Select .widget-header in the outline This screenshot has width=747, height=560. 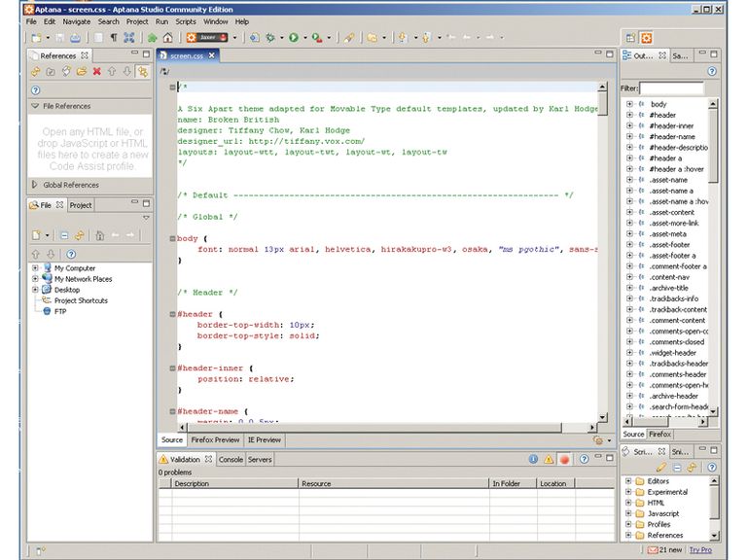[673, 353]
